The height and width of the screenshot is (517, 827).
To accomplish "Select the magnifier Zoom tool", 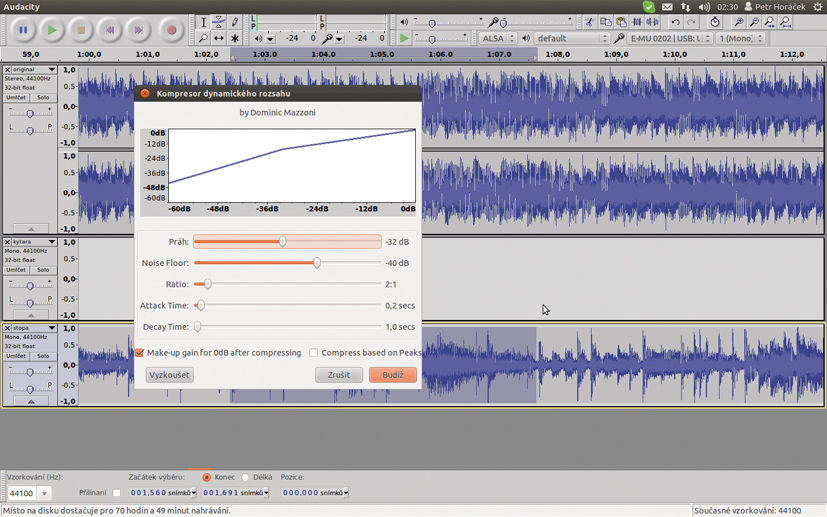I will 203,38.
